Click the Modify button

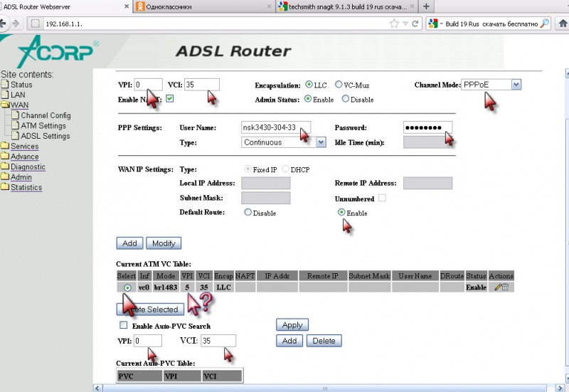coord(164,243)
